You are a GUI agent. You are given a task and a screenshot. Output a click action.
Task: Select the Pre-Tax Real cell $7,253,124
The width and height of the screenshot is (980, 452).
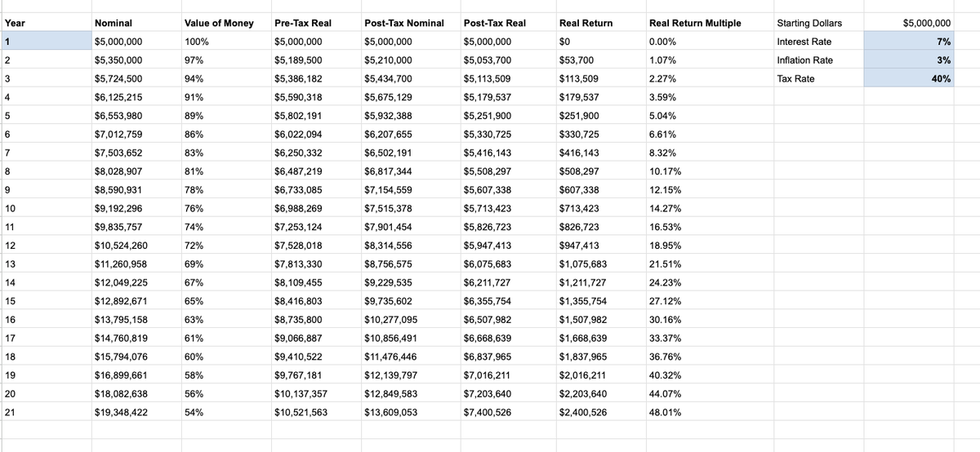tap(314, 227)
